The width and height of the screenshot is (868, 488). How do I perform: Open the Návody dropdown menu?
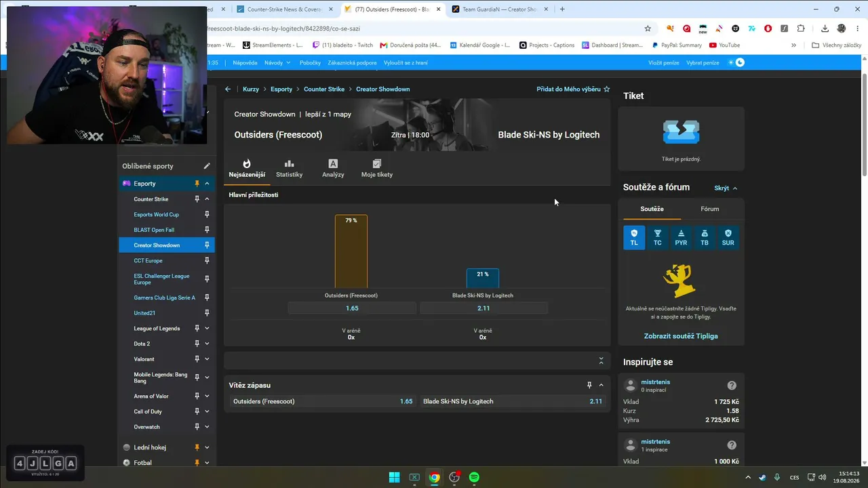point(277,62)
